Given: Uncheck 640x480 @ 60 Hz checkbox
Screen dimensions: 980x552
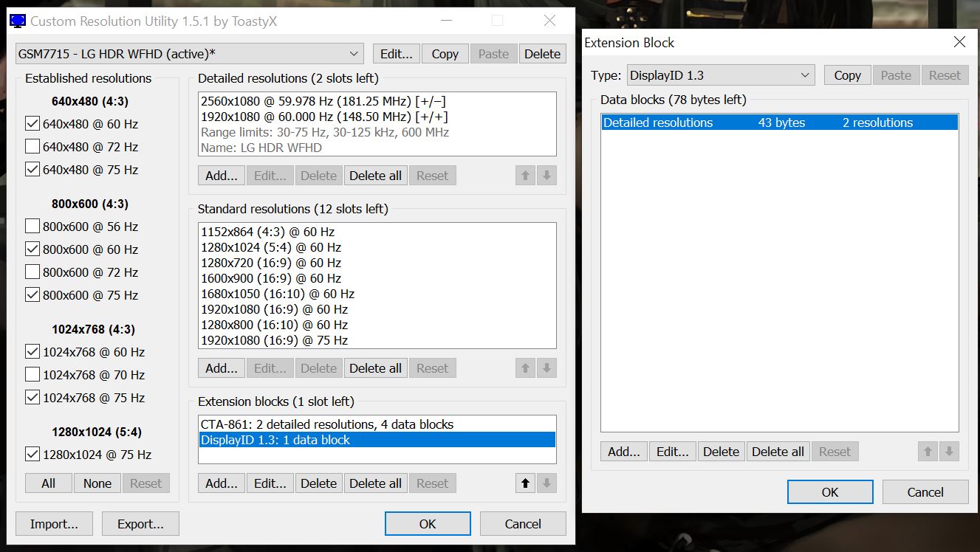Looking at the screenshot, I should (32, 124).
